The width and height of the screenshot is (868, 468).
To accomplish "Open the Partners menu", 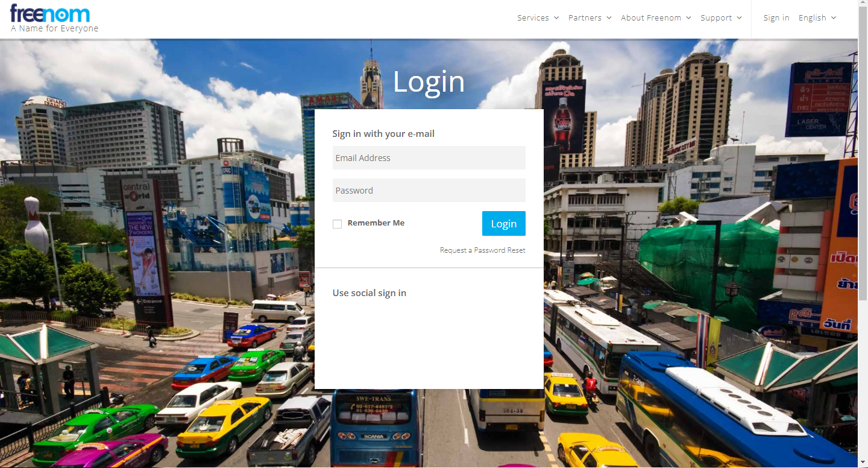I will click(x=585, y=18).
